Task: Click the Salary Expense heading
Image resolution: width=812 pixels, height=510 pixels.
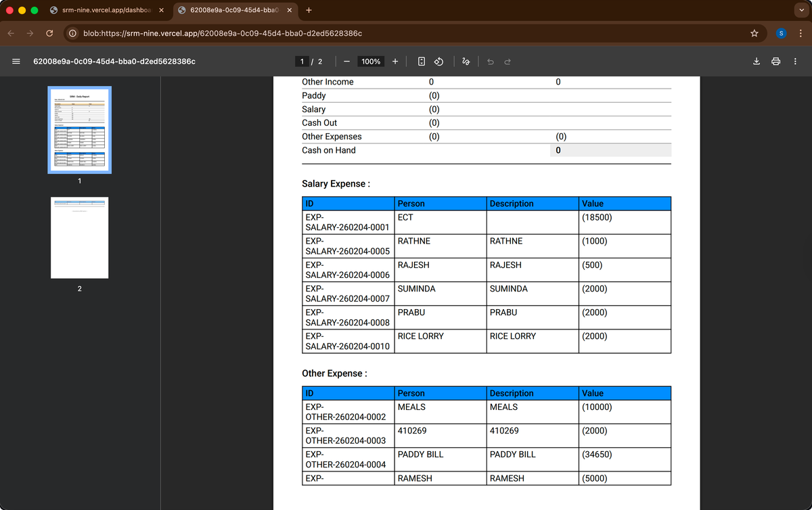Action: (336, 184)
